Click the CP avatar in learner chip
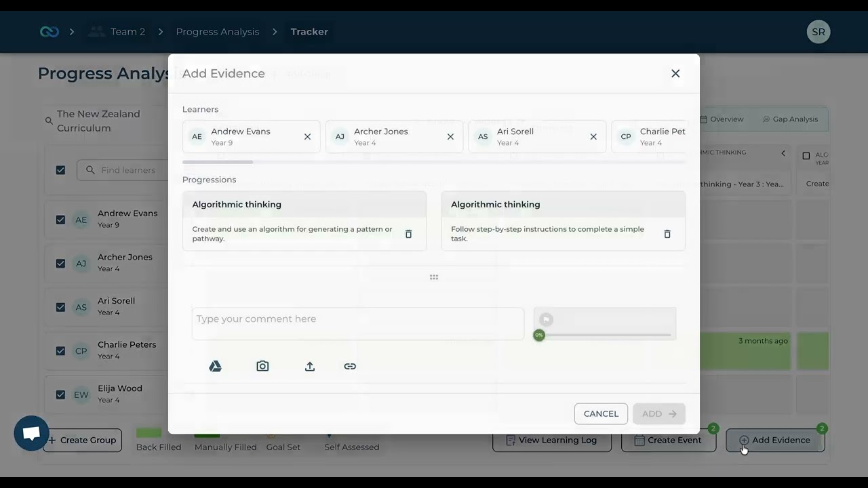This screenshot has height=488, width=868. click(626, 137)
